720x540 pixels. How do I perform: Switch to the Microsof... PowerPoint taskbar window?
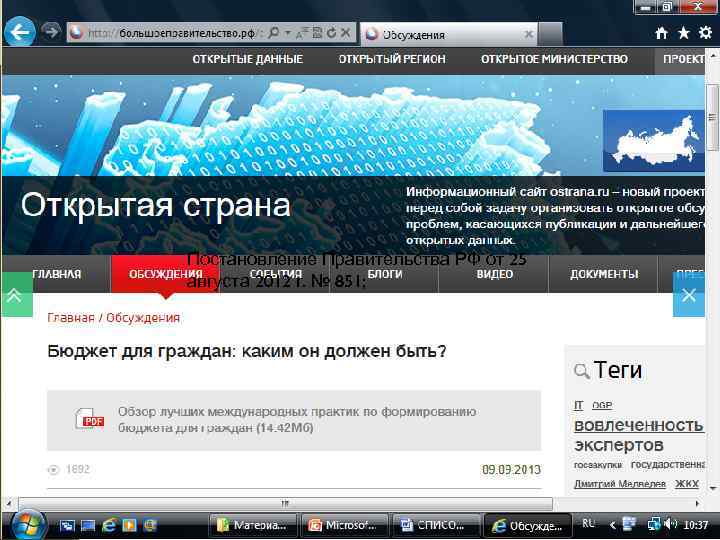344,525
